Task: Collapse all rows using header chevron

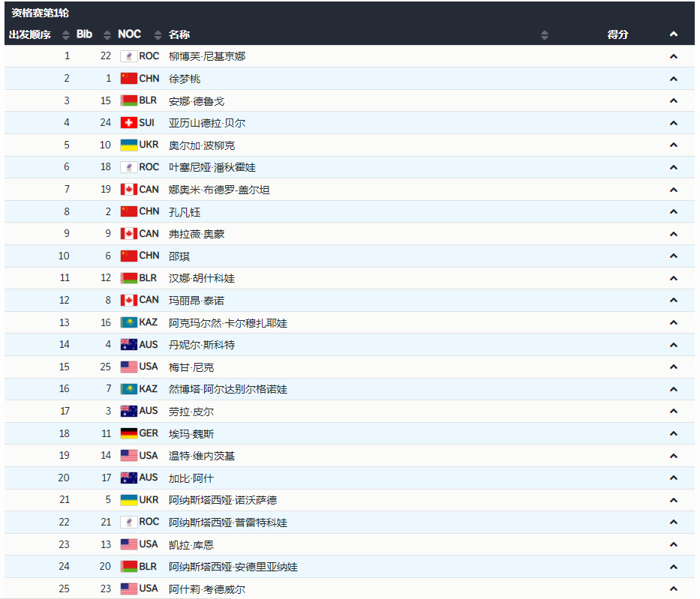Action: [x=673, y=34]
